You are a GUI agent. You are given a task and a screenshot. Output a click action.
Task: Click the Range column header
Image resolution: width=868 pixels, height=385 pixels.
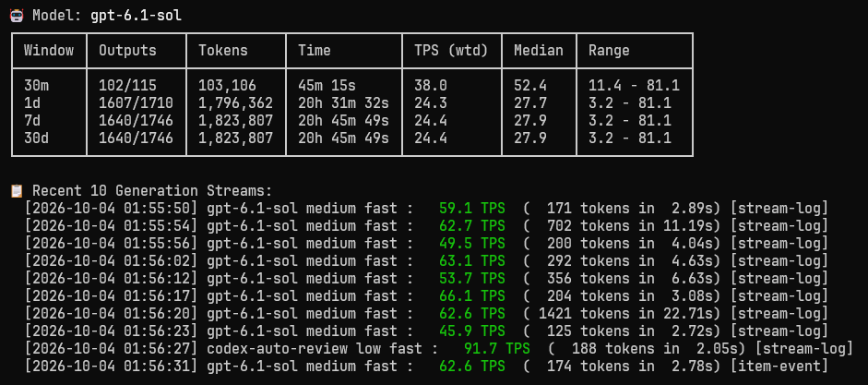pos(609,51)
